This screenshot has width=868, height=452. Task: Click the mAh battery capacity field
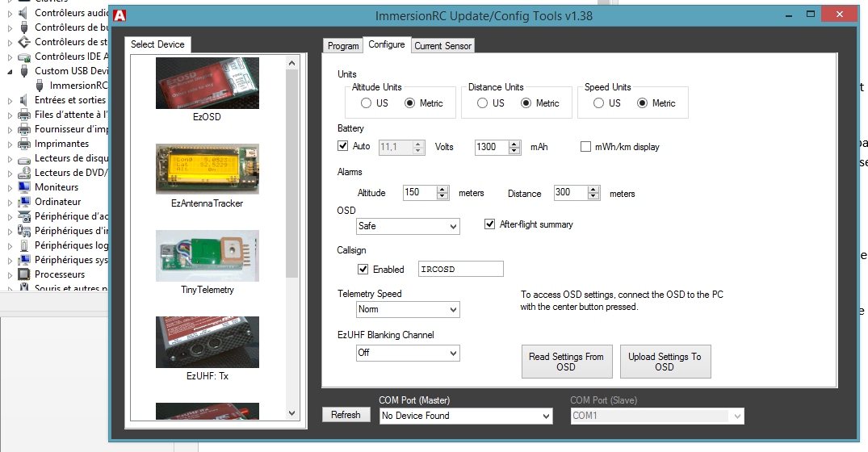tap(492, 147)
